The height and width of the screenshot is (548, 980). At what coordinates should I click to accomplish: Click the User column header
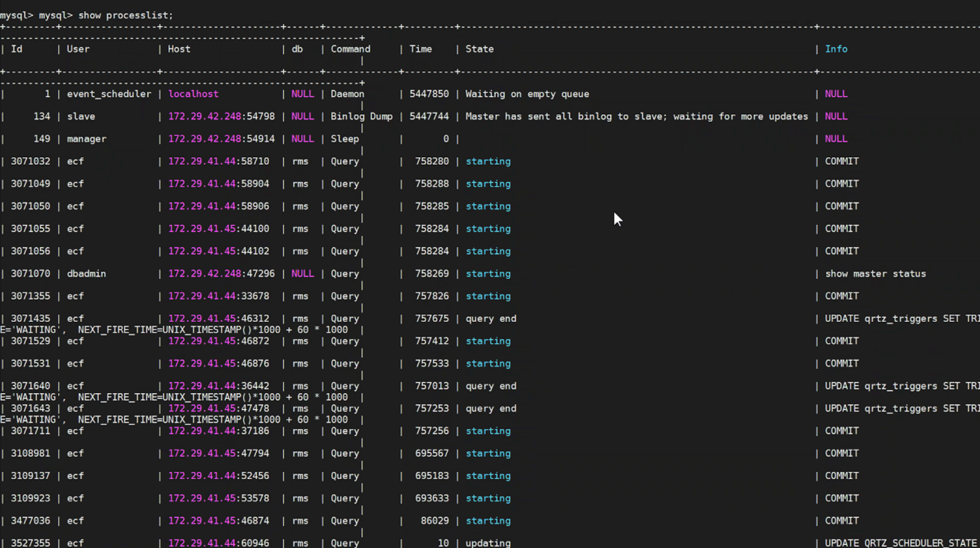coord(78,49)
